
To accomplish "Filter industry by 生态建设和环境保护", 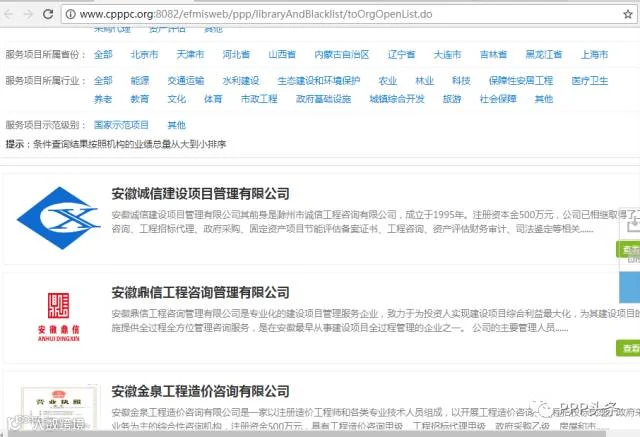I will click(319, 80).
